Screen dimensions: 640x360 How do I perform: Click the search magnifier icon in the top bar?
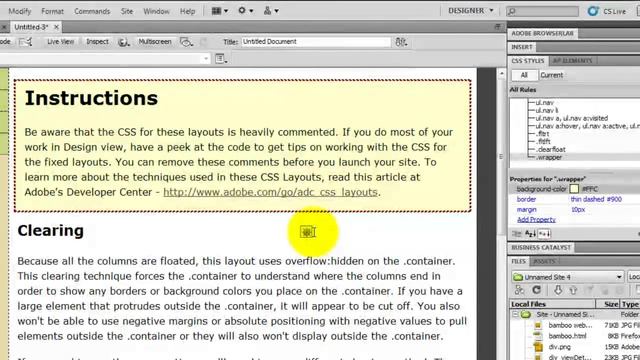coord(512,11)
